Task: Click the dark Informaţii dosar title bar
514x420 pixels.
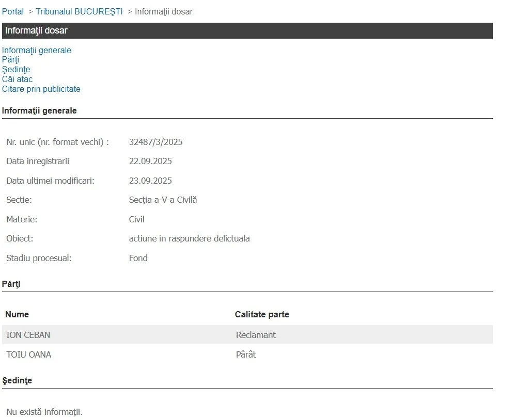Action: (247, 30)
